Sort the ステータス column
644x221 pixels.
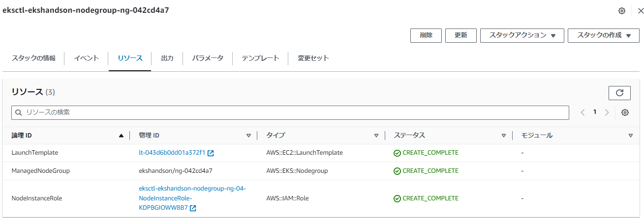click(503, 136)
